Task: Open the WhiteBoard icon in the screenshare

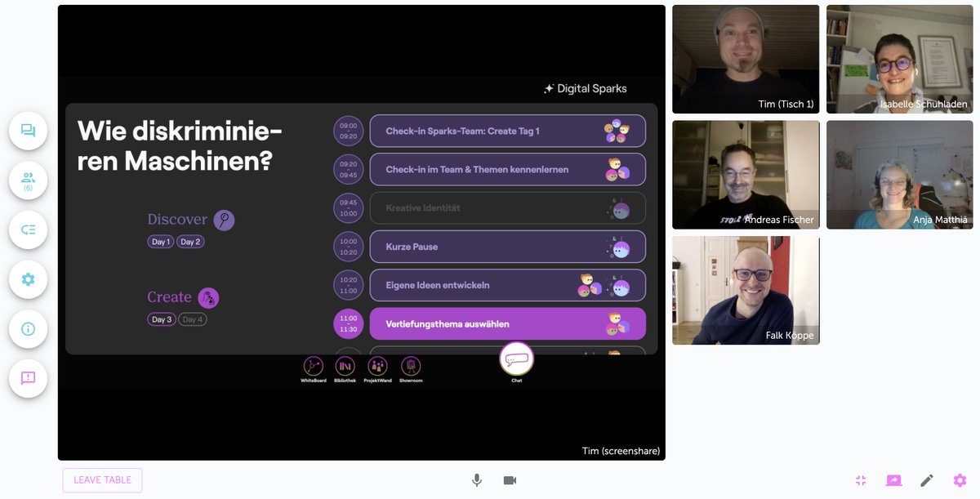Action: [x=313, y=367]
